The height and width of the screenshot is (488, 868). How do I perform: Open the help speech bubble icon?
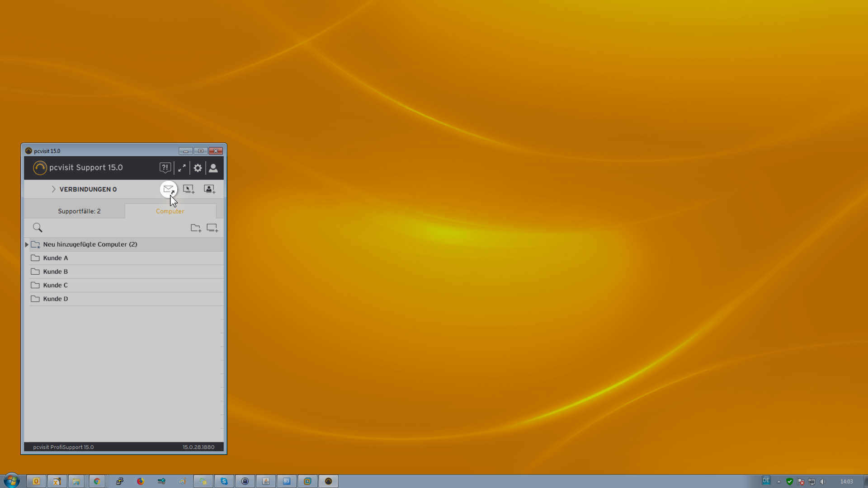pyautogui.click(x=165, y=168)
